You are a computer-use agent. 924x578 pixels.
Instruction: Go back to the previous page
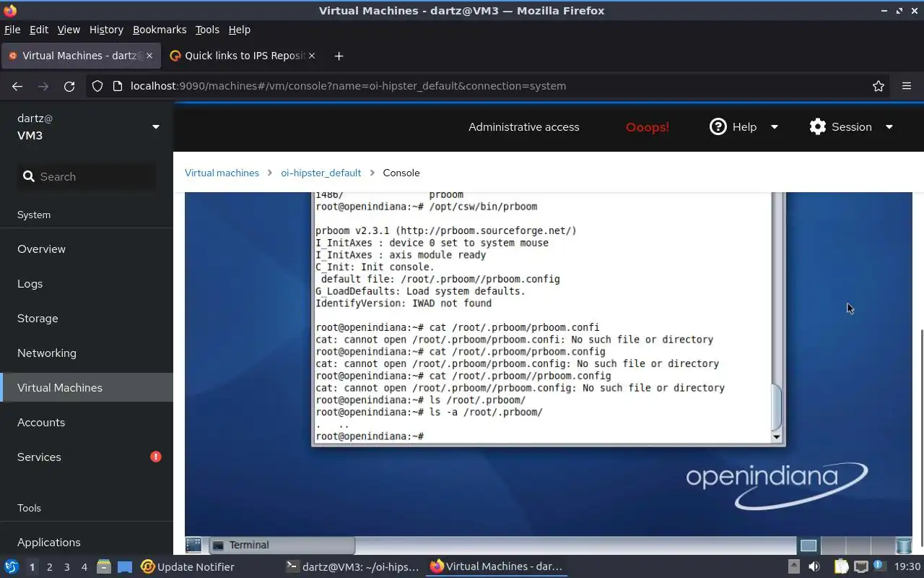[x=17, y=86]
